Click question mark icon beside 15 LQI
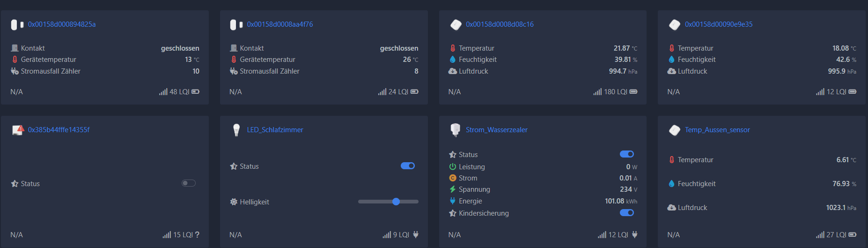 tap(197, 235)
